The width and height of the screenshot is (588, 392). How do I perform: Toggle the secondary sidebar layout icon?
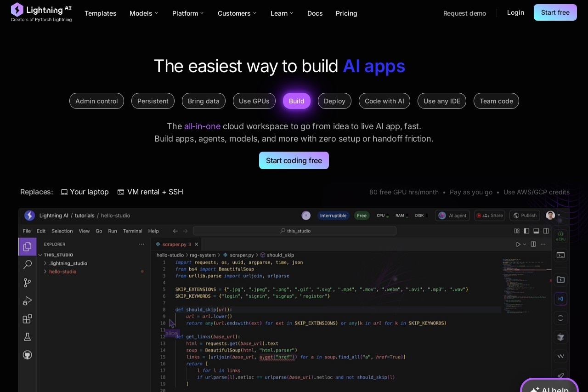coord(546,231)
